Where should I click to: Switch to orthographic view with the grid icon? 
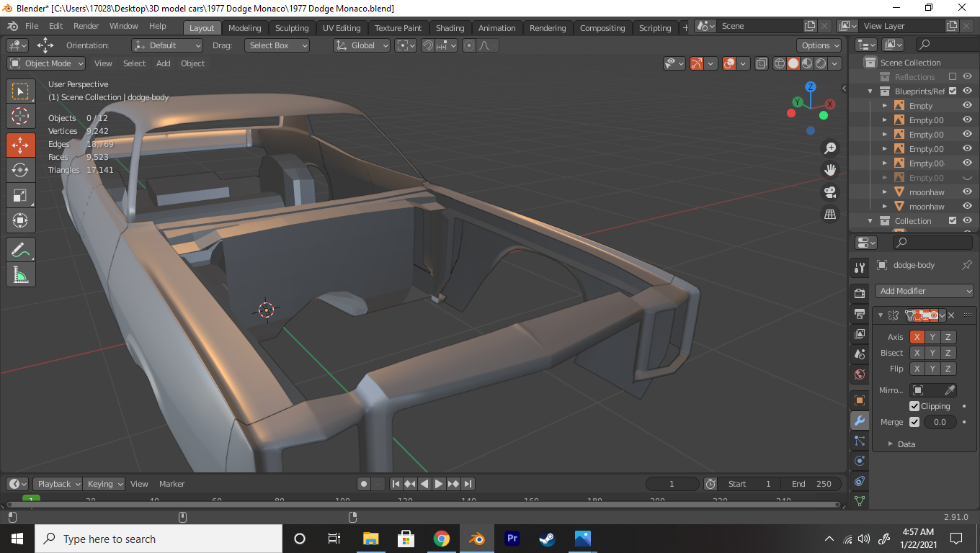coord(830,214)
